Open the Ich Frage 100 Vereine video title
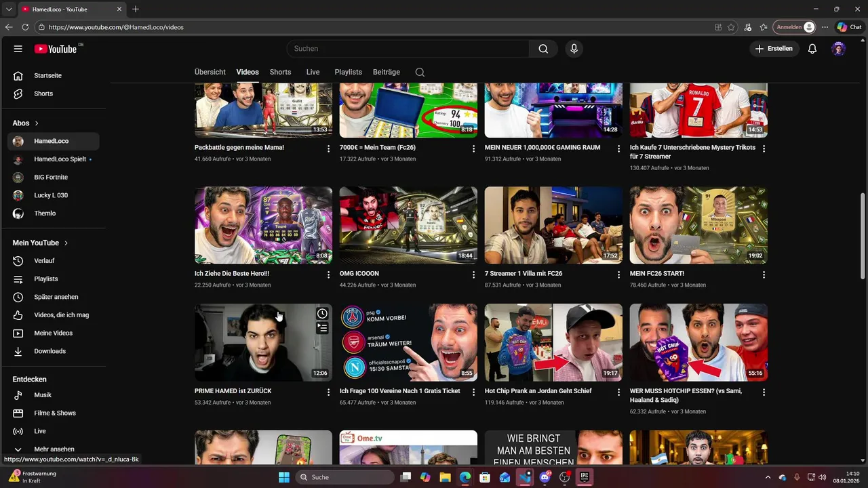Image resolution: width=868 pixels, height=488 pixels. [399, 391]
